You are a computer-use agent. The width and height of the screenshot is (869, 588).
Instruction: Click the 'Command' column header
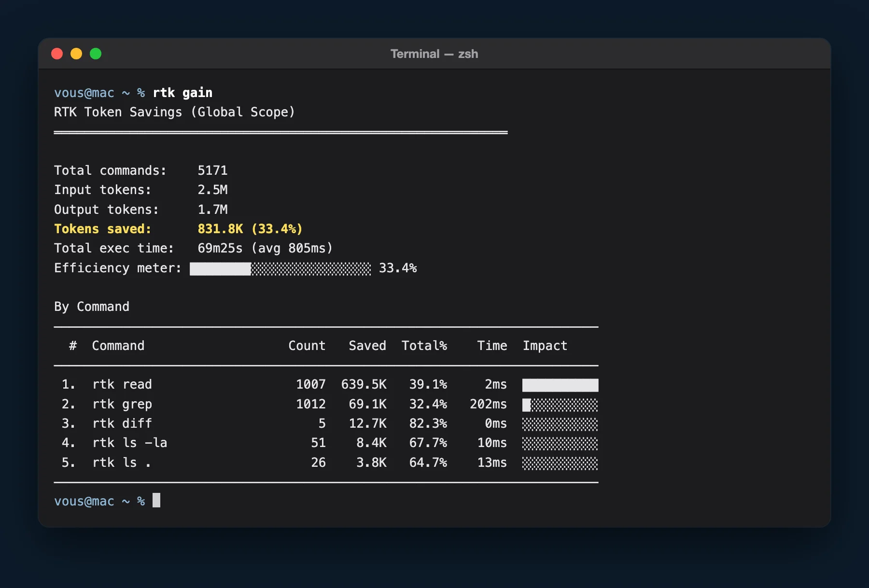(118, 346)
